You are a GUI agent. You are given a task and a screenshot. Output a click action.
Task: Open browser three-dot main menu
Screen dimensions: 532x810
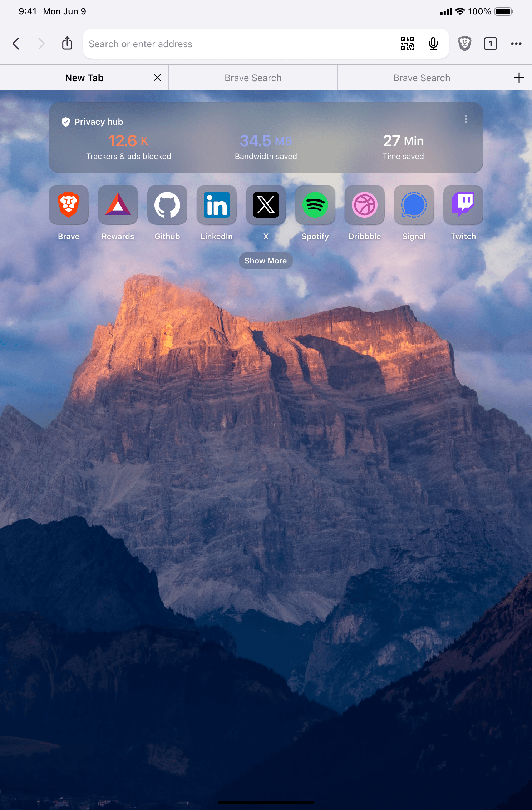click(x=516, y=44)
